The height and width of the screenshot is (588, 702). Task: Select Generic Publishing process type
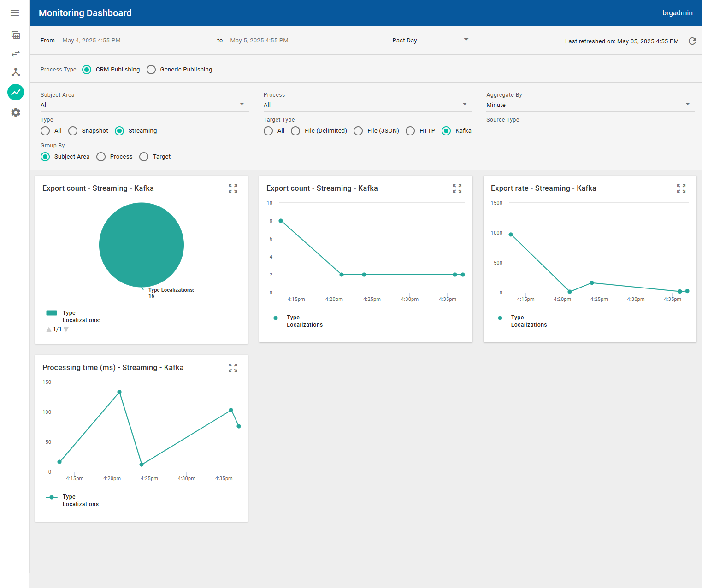[x=151, y=69]
